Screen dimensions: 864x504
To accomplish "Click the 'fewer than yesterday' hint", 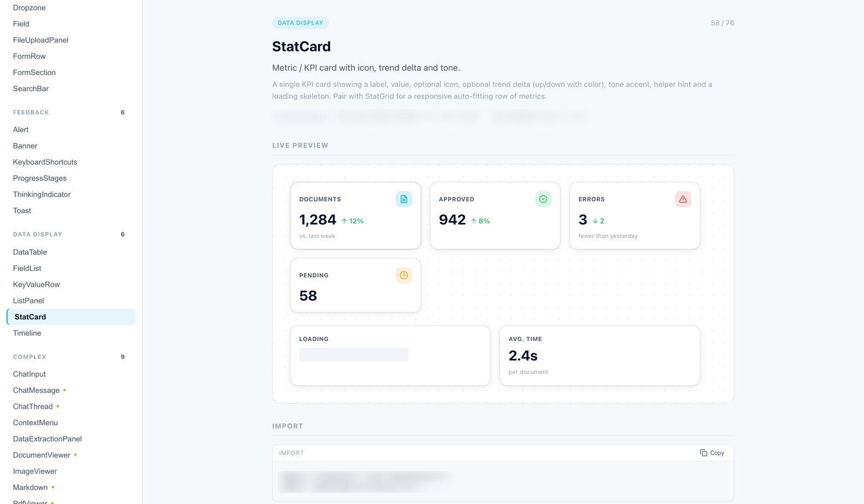I will coord(608,236).
